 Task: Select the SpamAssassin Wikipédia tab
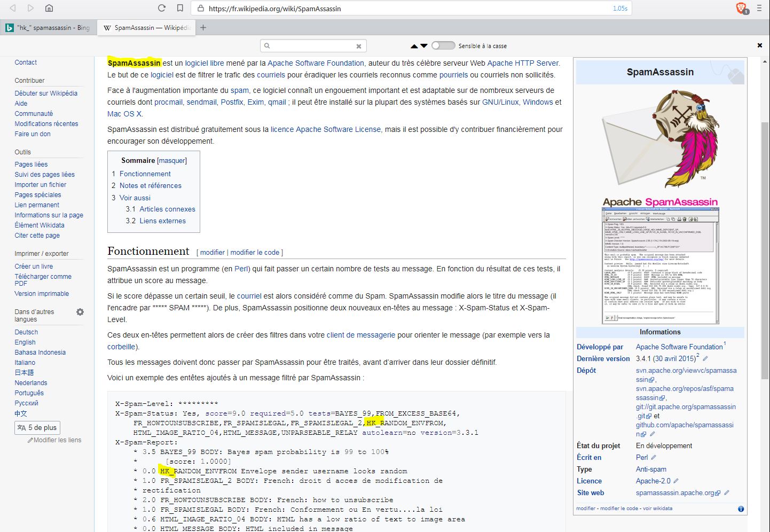point(146,28)
